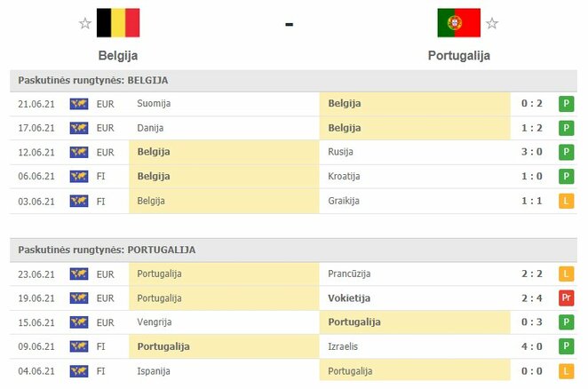
Task: Click the orange L badge for Portugalija–Prancūzija
Action: (x=567, y=274)
